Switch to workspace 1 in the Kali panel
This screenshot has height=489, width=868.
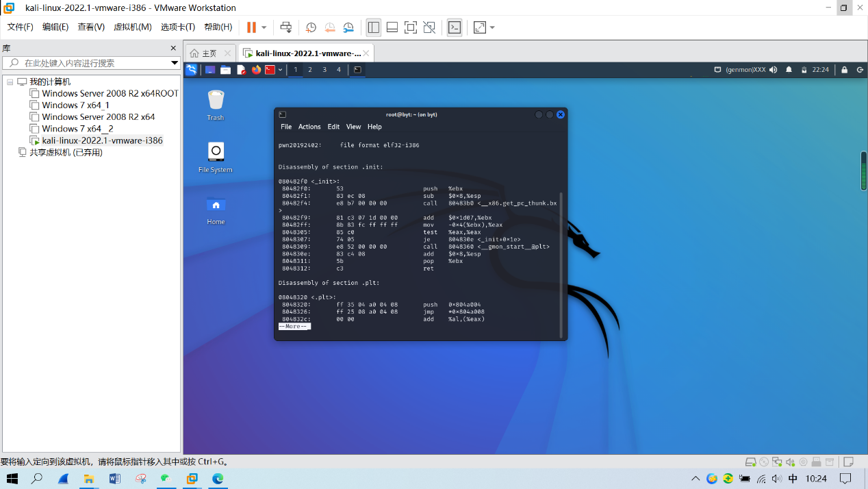tap(296, 70)
